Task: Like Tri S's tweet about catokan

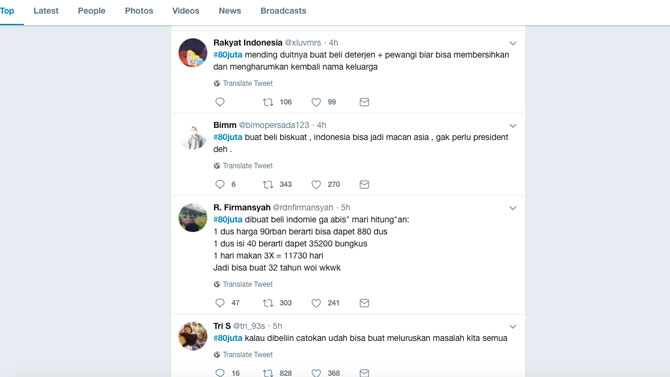Action: point(316,373)
